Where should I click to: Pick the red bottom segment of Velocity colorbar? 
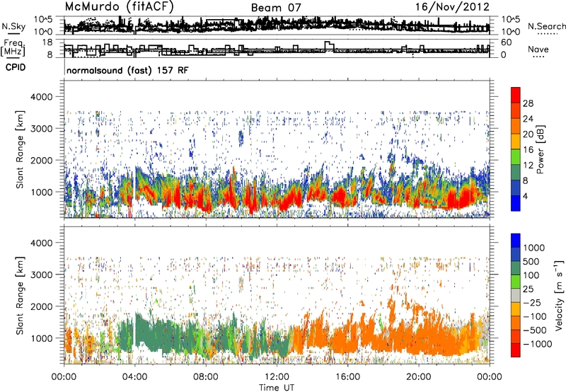516,350
